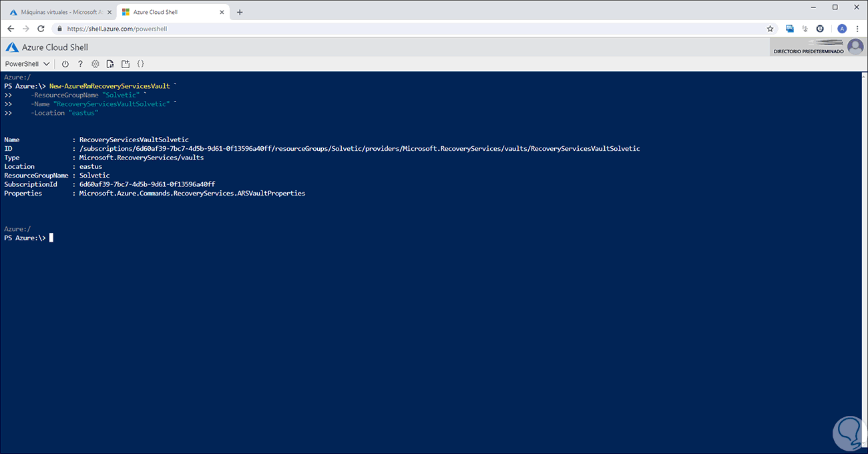The height and width of the screenshot is (454, 868).
Task: Open the PowerShell shell type dropdown
Action: pos(27,64)
